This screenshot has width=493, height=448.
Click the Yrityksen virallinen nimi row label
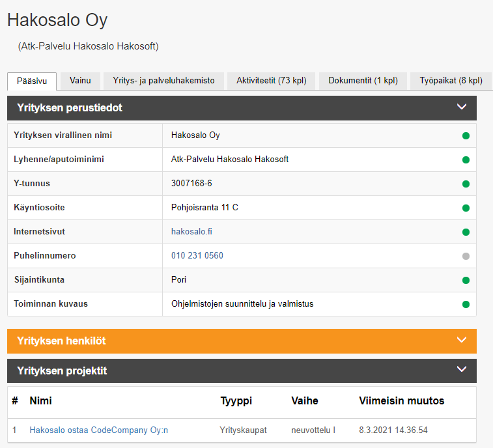(63, 135)
